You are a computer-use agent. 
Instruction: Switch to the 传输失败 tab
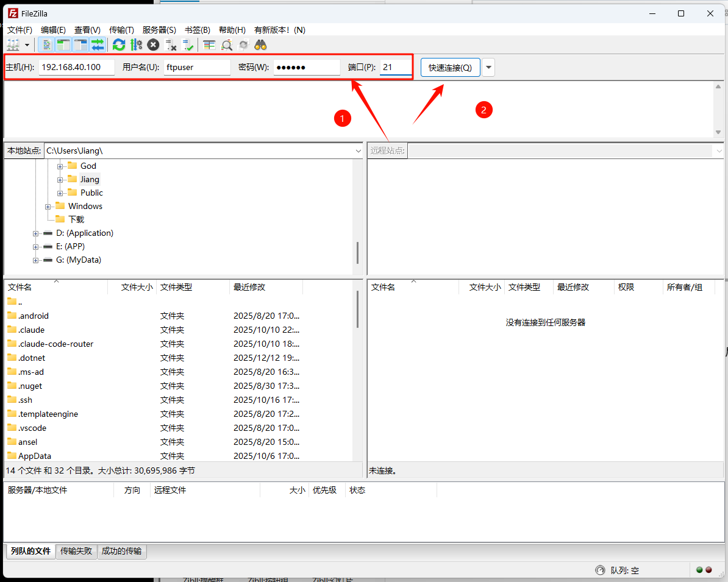(x=76, y=551)
